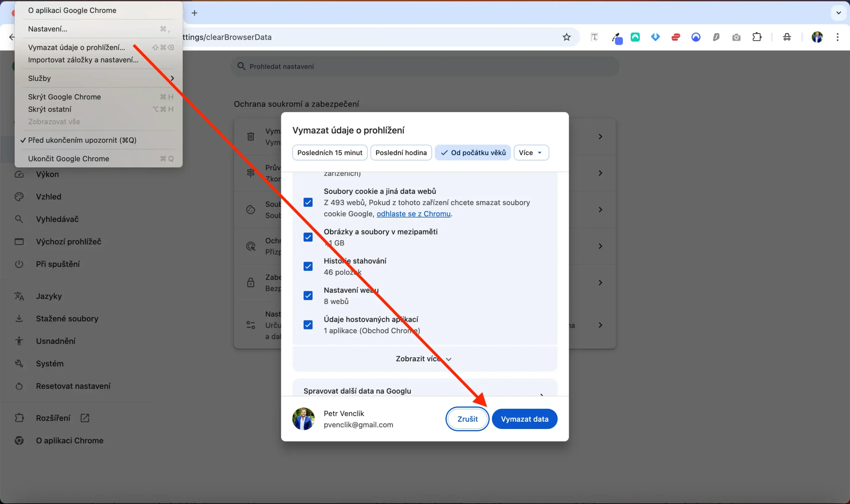Open the screenshot camera extension
Image resolution: width=850 pixels, height=504 pixels.
tap(736, 37)
